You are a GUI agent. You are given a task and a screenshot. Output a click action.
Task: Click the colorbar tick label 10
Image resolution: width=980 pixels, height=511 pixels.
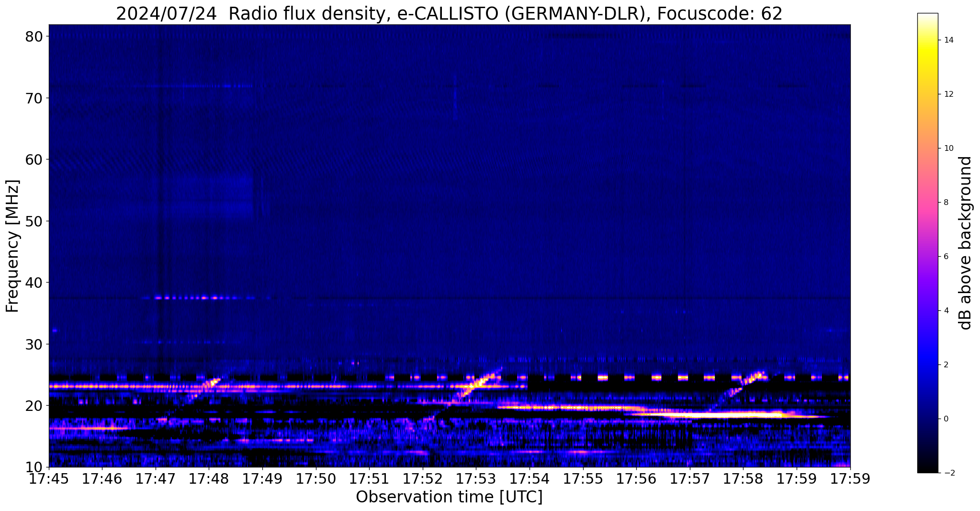(x=948, y=148)
